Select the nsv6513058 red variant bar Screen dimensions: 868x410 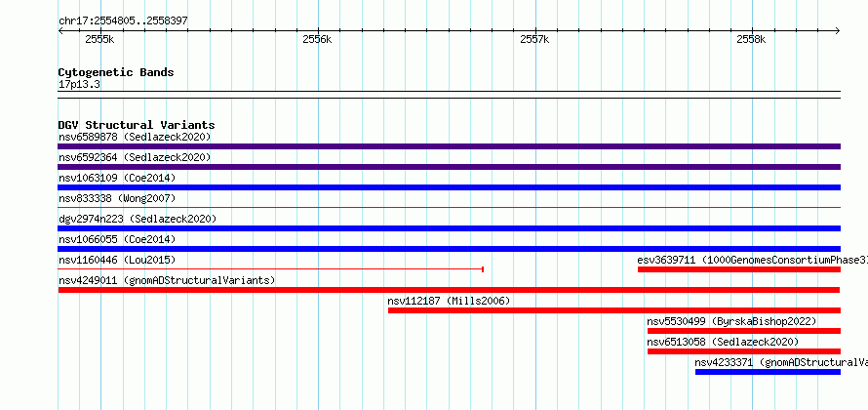(744, 351)
